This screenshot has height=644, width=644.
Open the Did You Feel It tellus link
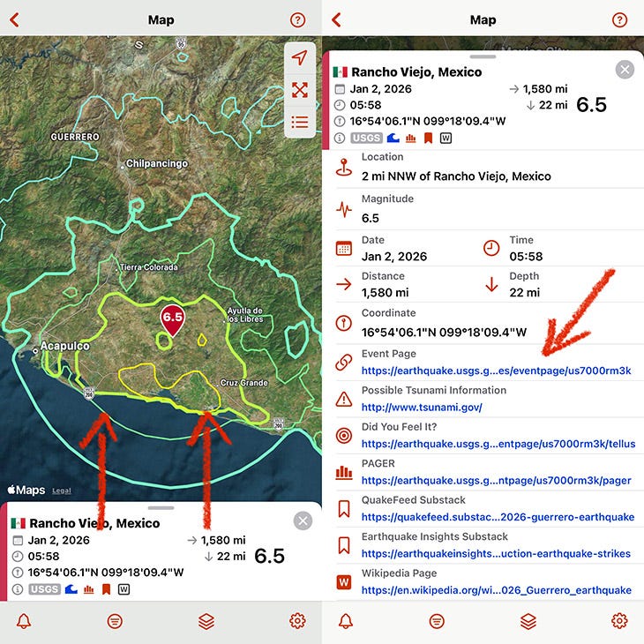point(498,444)
